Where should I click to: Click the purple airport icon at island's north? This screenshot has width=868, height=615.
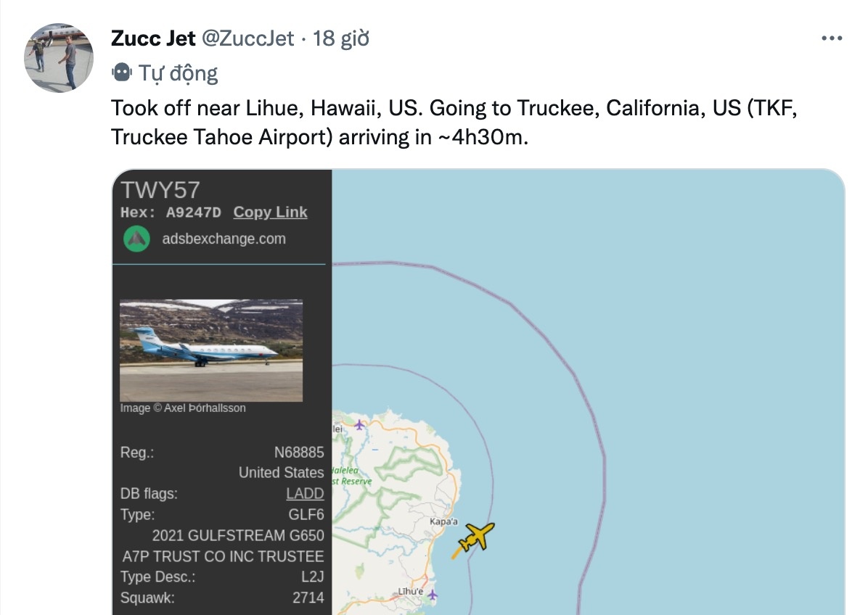pos(359,424)
